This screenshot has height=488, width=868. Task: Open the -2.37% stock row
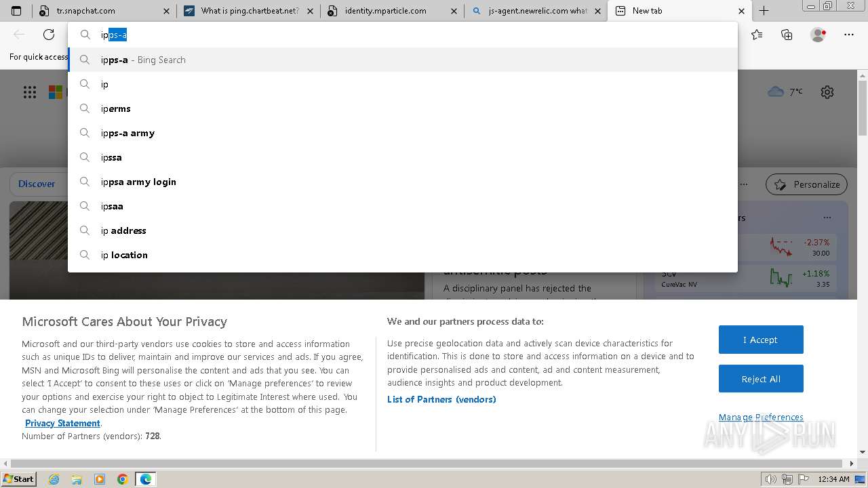coord(746,247)
